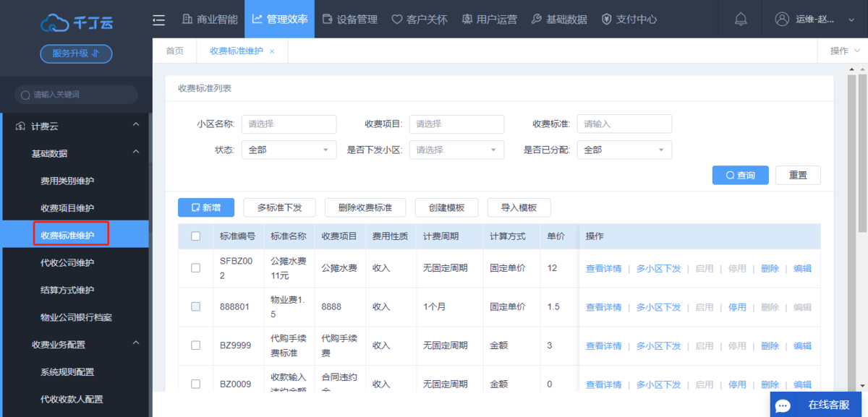Open 结算方式维护 in sidebar
Viewport: 868px width, 417px height.
click(x=67, y=290)
